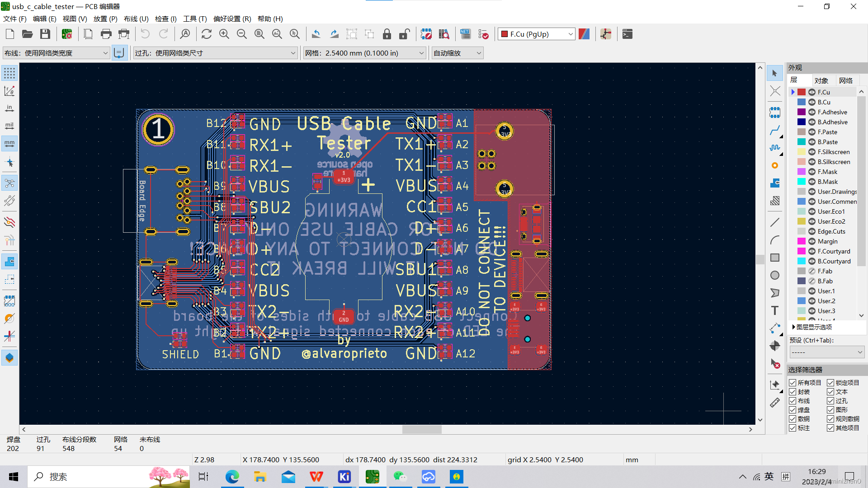
Task: Click the Edge.Cuts color swatch
Action: coord(802,231)
